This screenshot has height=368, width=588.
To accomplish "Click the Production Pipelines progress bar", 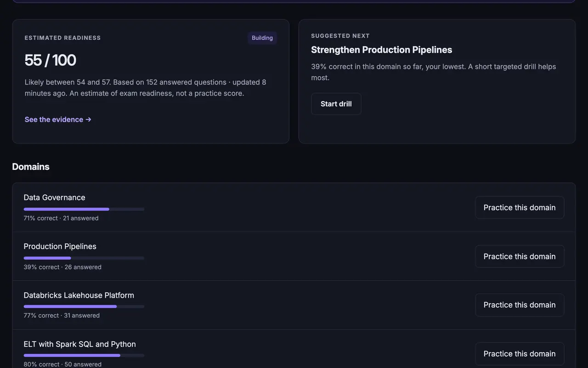I will click(x=84, y=258).
